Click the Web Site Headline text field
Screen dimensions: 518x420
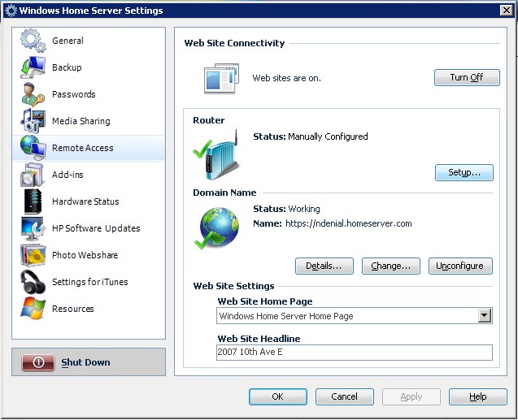355,353
